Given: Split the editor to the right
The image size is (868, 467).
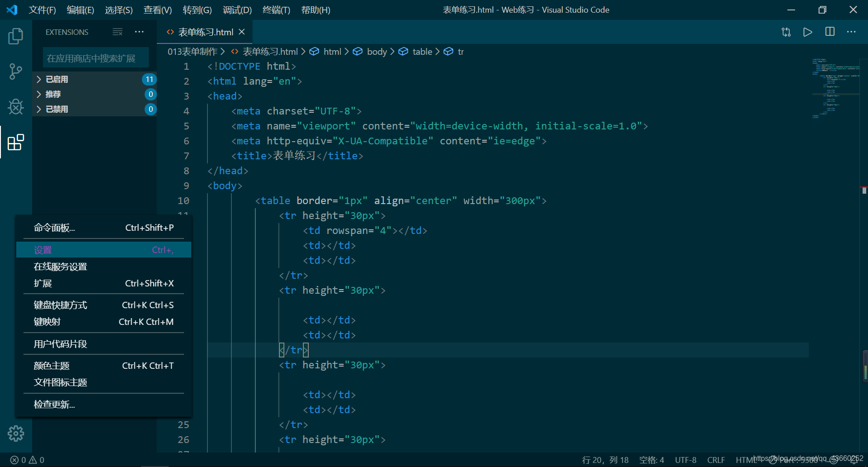Looking at the screenshot, I should coord(830,32).
